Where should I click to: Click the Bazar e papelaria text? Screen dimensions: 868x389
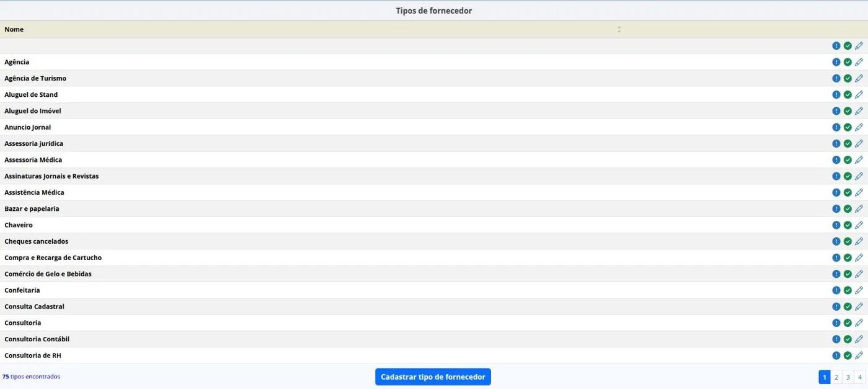pyautogui.click(x=32, y=208)
